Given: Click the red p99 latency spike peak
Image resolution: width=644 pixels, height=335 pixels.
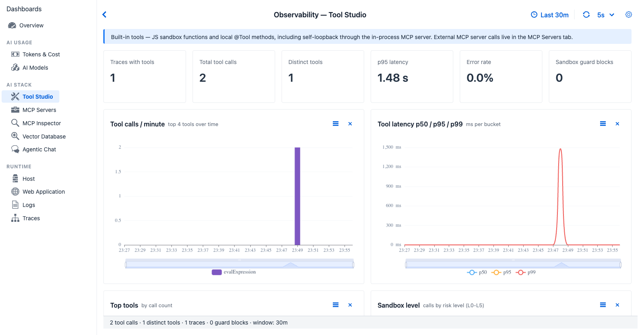Looking at the screenshot, I should coord(560,150).
